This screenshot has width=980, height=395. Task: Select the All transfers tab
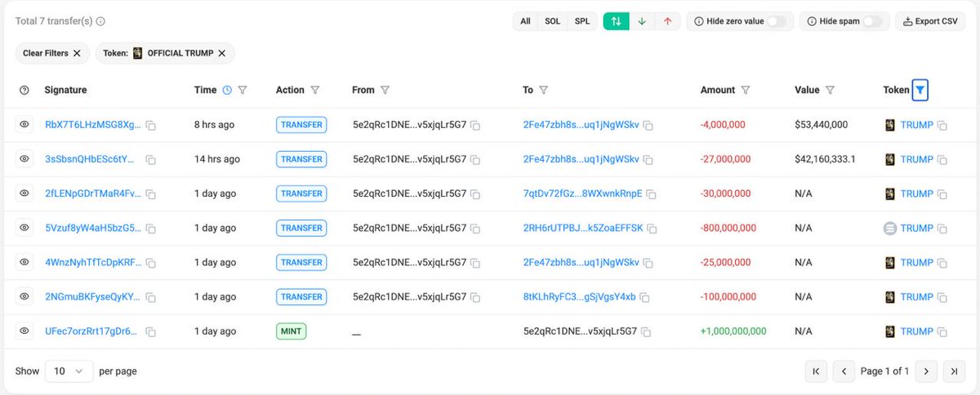click(526, 21)
